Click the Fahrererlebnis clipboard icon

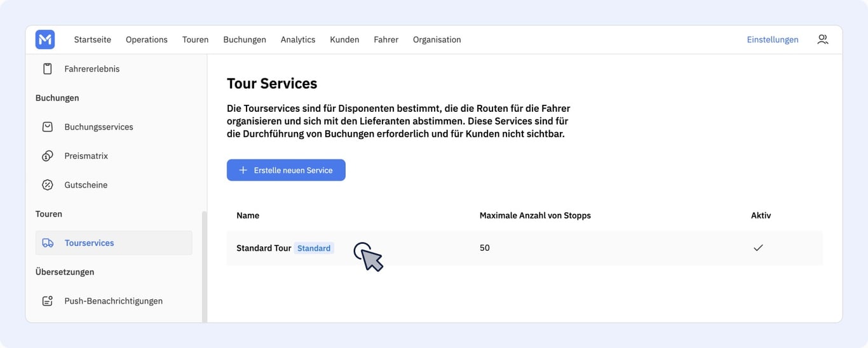click(48, 69)
